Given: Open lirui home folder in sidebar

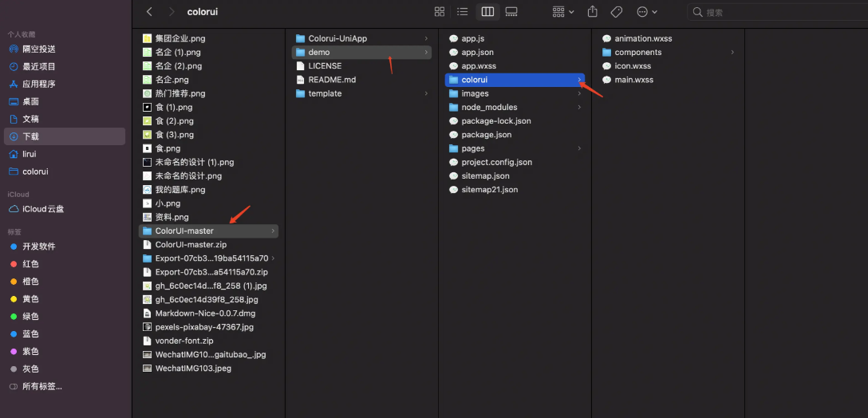Looking at the screenshot, I should (x=65, y=154).
